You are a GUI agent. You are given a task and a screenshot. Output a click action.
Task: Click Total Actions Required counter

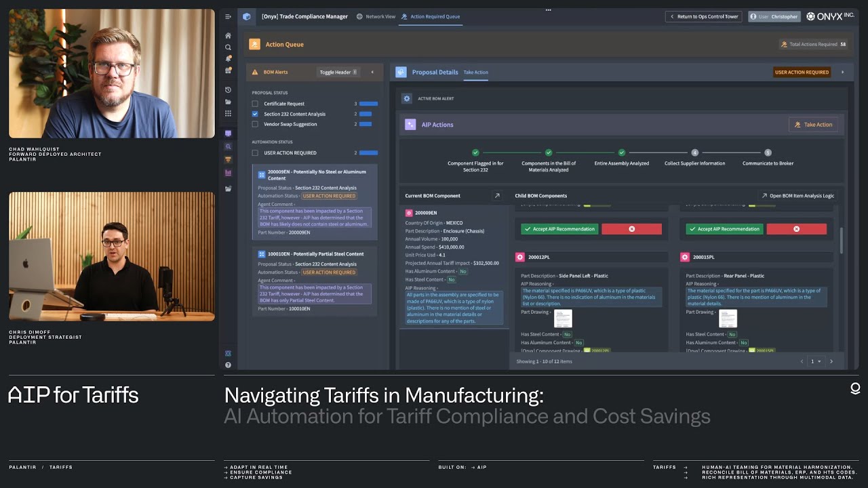click(814, 44)
